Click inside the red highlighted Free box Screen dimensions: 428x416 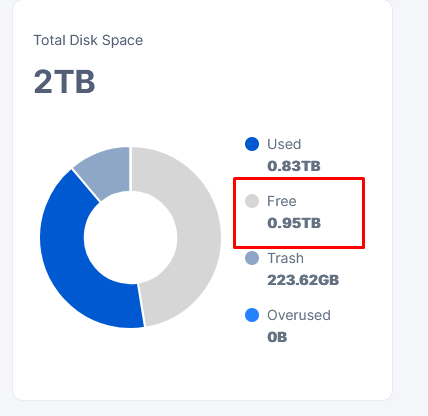(299, 213)
